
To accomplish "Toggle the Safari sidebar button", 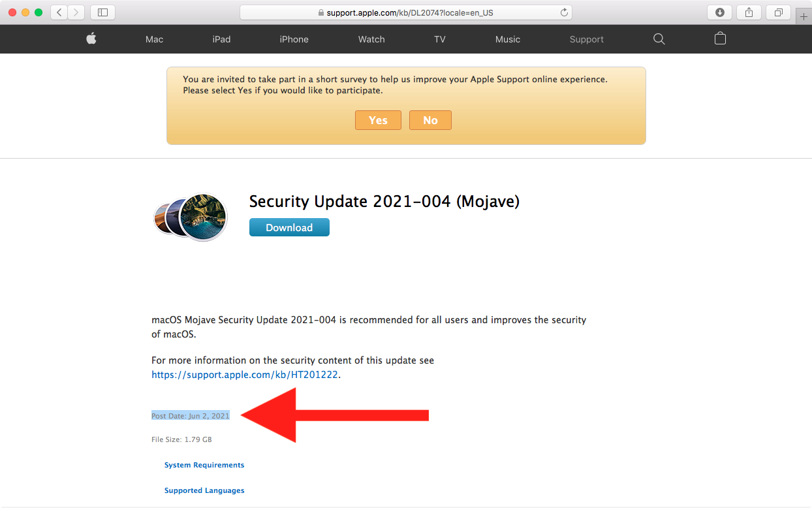I will pos(102,12).
